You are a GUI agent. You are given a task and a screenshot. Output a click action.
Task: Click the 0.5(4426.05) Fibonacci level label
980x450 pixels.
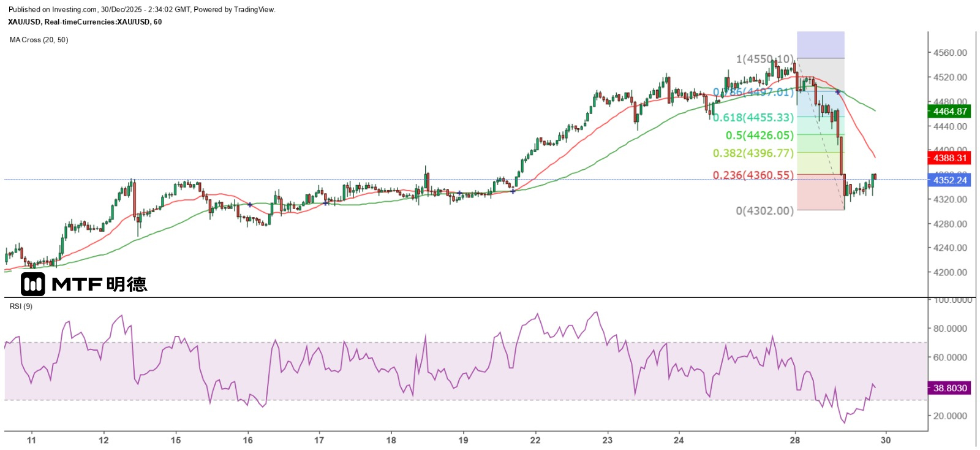point(759,135)
